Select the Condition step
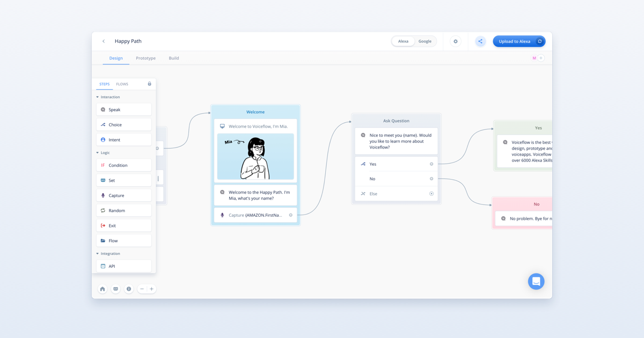The image size is (644, 338). (x=124, y=165)
